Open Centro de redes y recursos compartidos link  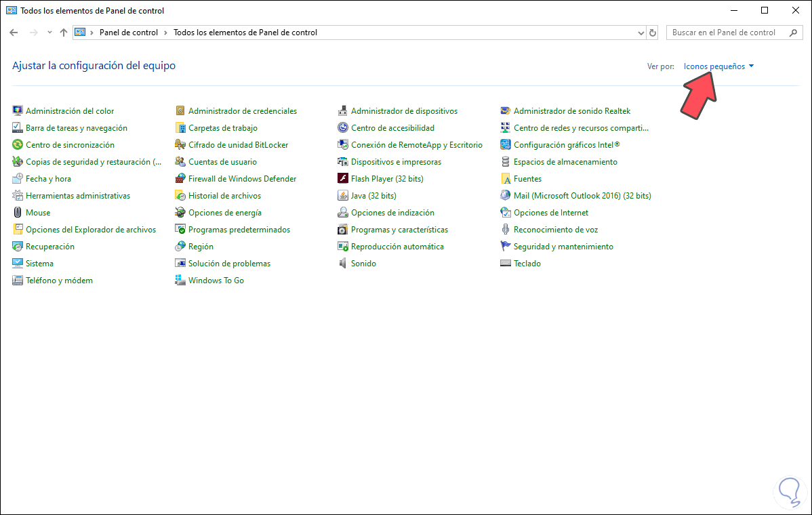(x=581, y=128)
